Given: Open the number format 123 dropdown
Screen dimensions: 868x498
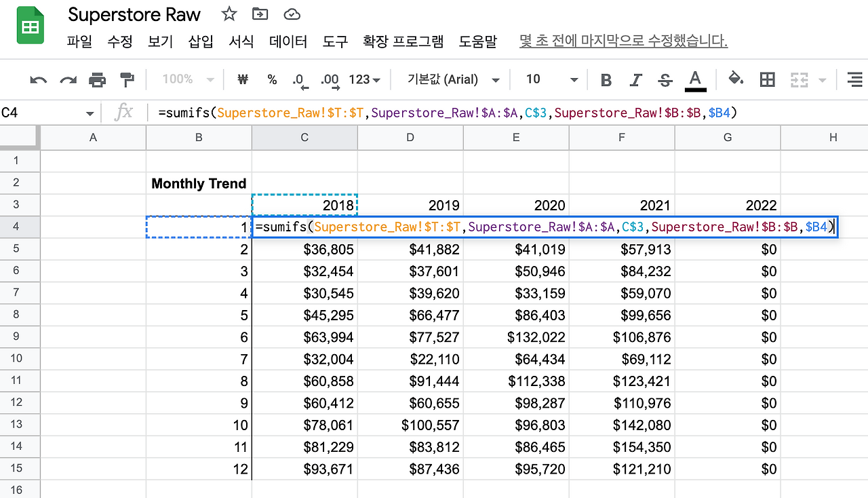Looking at the screenshot, I should click(x=363, y=79).
